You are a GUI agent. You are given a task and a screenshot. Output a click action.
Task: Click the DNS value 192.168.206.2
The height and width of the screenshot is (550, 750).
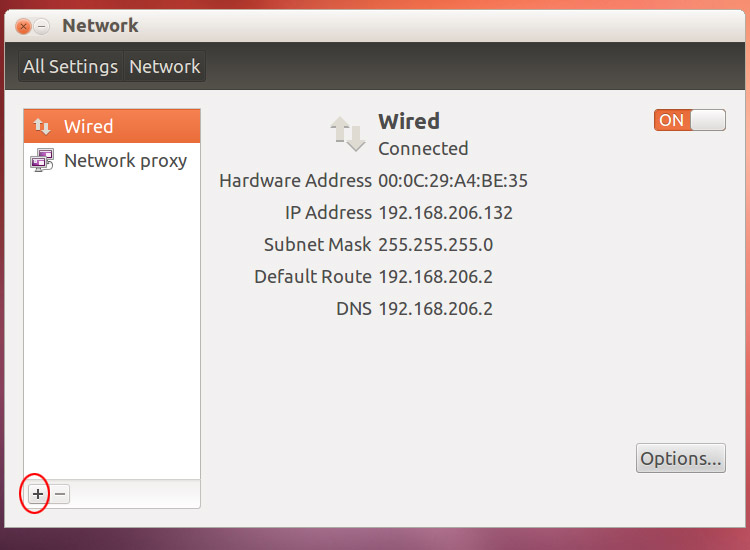[x=435, y=308]
